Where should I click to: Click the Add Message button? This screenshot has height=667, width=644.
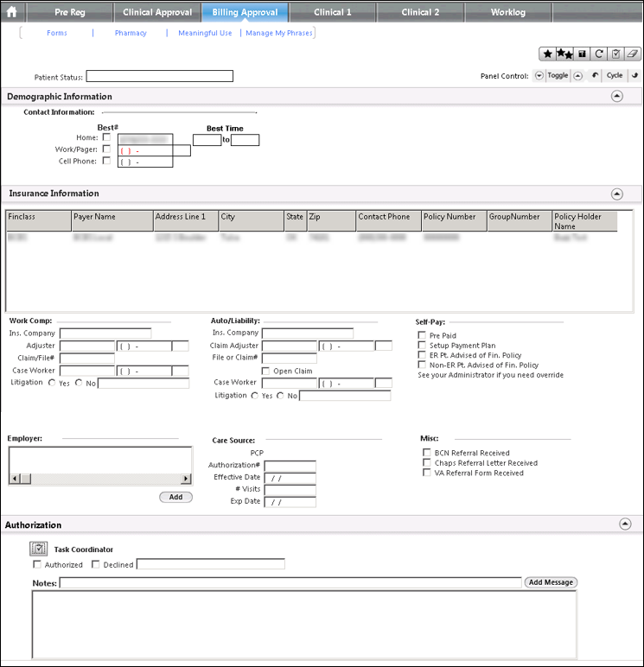pyautogui.click(x=551, y=582)
